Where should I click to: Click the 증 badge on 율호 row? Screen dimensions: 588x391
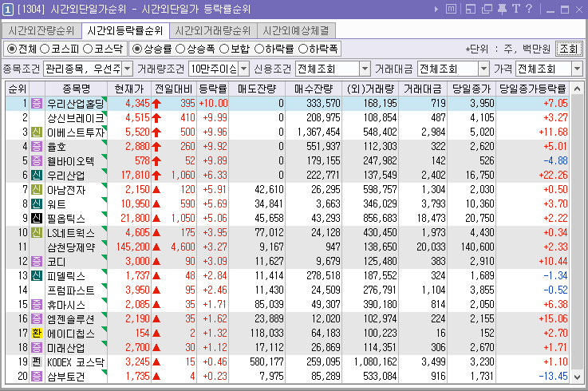[37, 146]
